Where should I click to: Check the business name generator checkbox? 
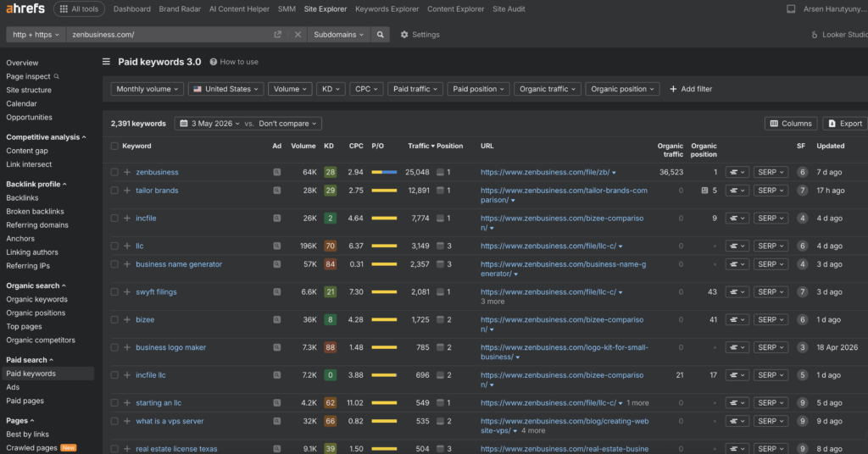[114, 264]
